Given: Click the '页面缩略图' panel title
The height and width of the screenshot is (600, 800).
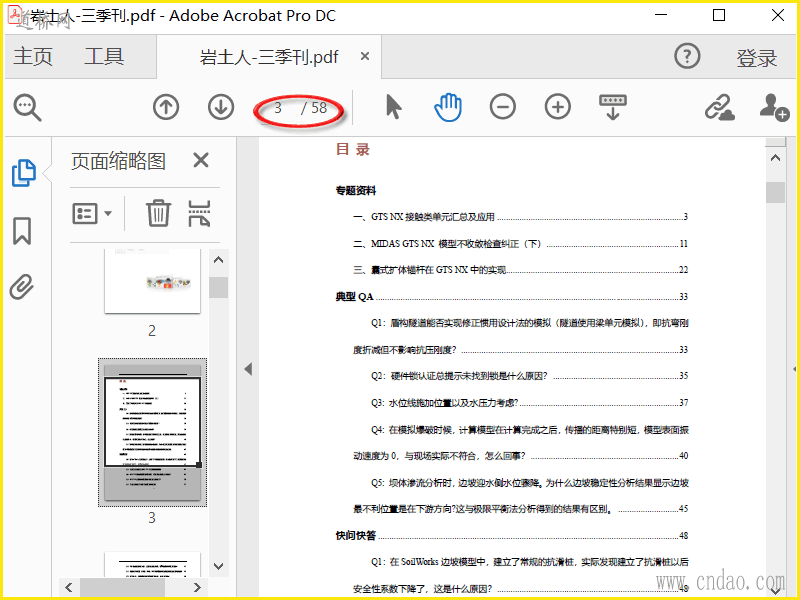Looking at the screenshot, I should (x=118, y=161).
